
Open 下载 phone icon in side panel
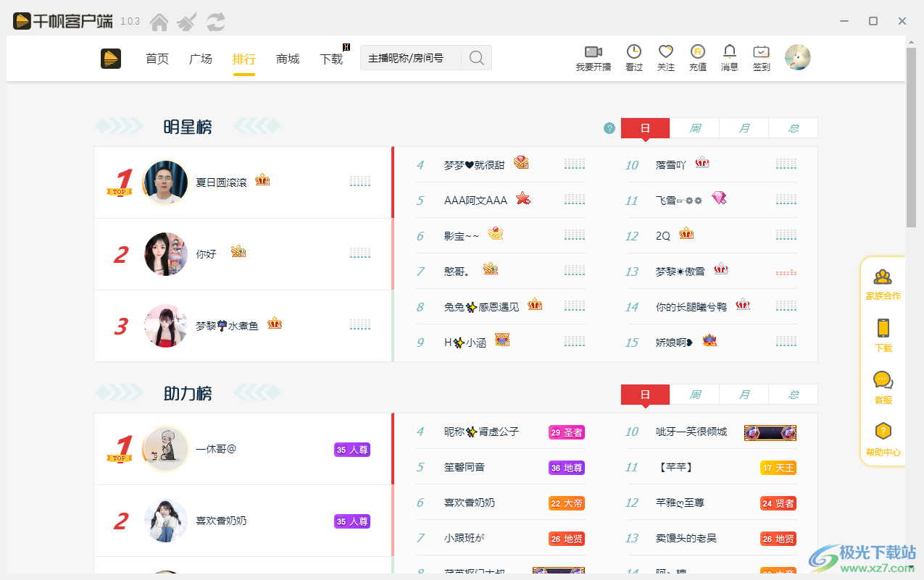coord(883,335)
